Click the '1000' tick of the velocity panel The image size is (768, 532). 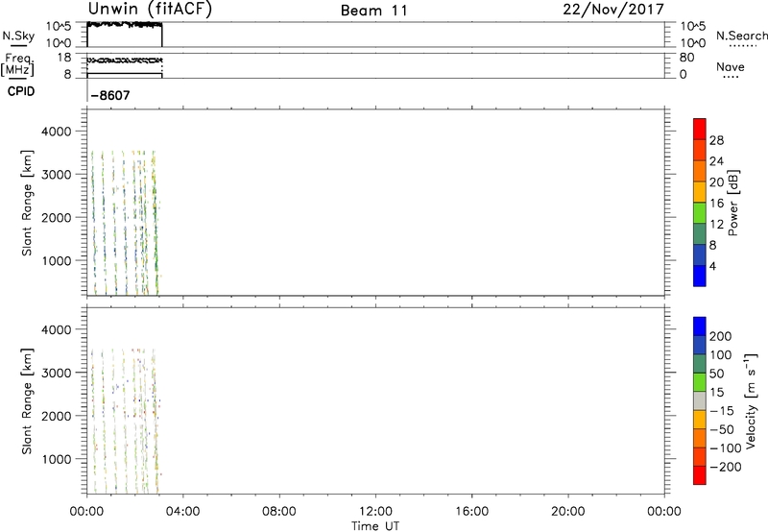pos(57,459)
